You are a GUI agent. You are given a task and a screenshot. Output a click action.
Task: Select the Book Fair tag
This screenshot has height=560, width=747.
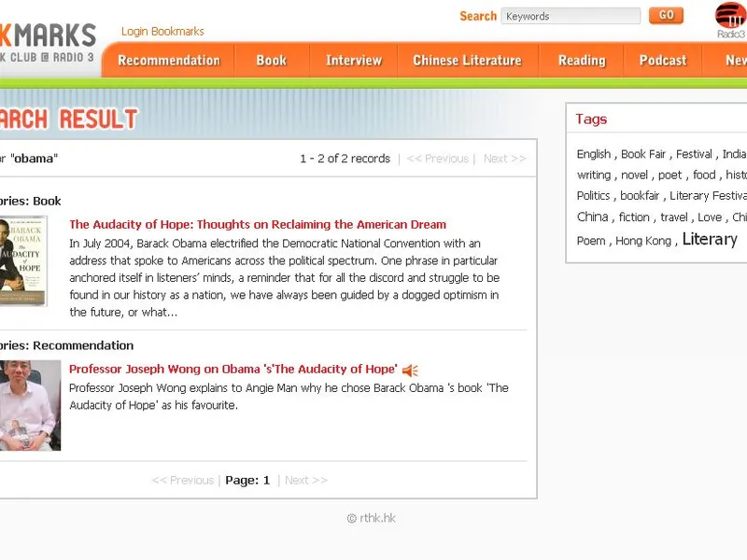(643, 154)
